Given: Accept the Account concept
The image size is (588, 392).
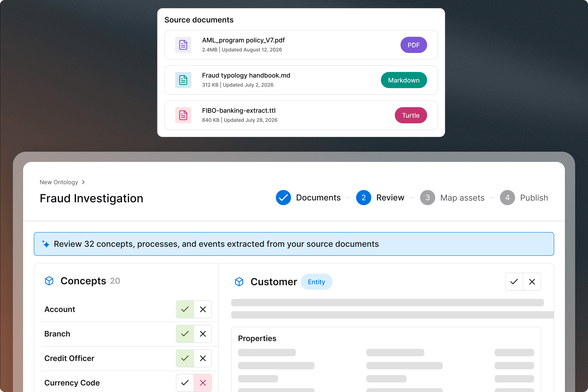Looking at the screenshot, I should click(185, 309).
